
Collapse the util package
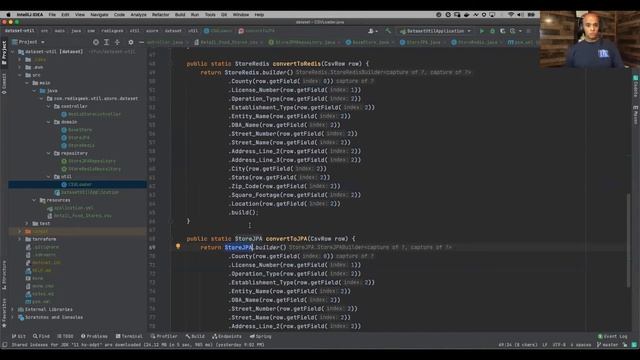click(49, 177)
